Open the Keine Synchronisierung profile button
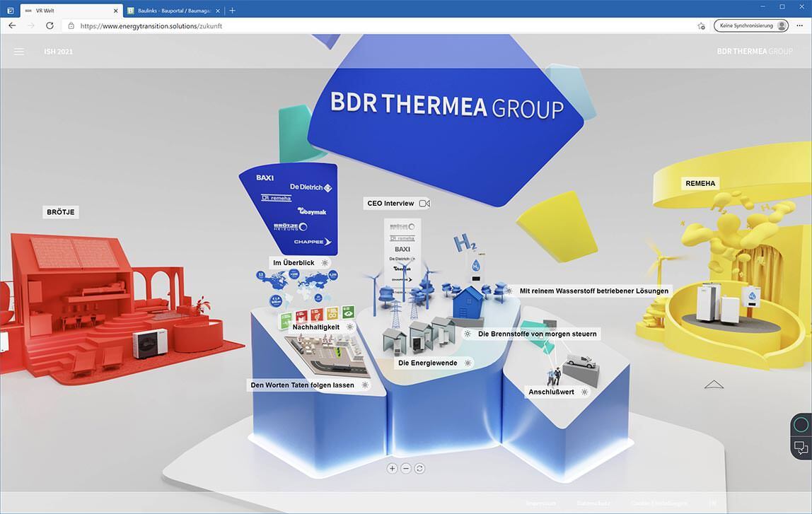Image resolution: width=812 pixels, height=514 pixels. (x=751, y=25)
